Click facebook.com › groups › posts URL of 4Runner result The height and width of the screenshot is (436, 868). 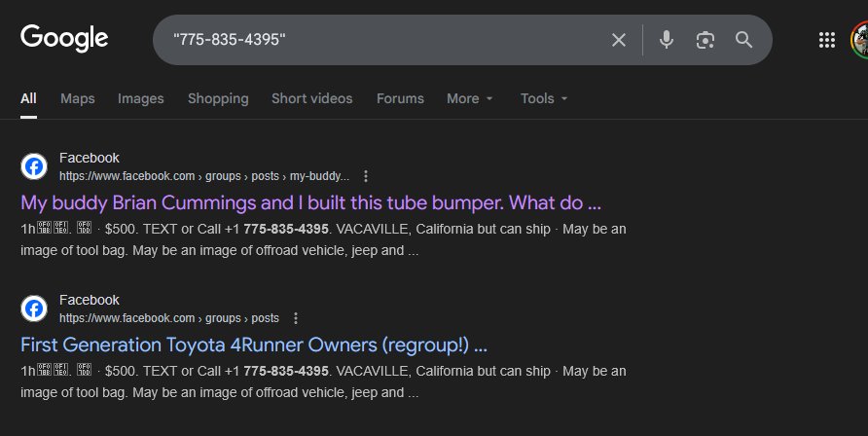click(169, 318)
